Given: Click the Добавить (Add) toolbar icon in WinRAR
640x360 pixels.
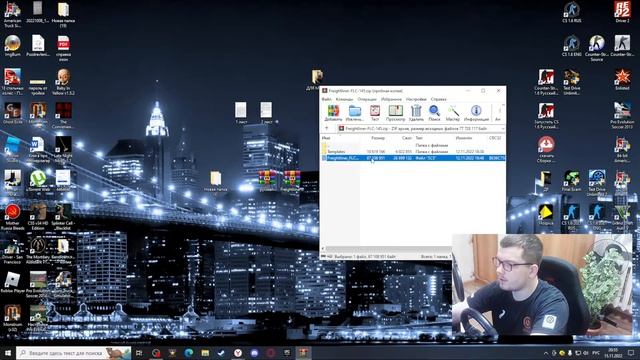Looking at the screenshot, I should click(x=333, y=113).
